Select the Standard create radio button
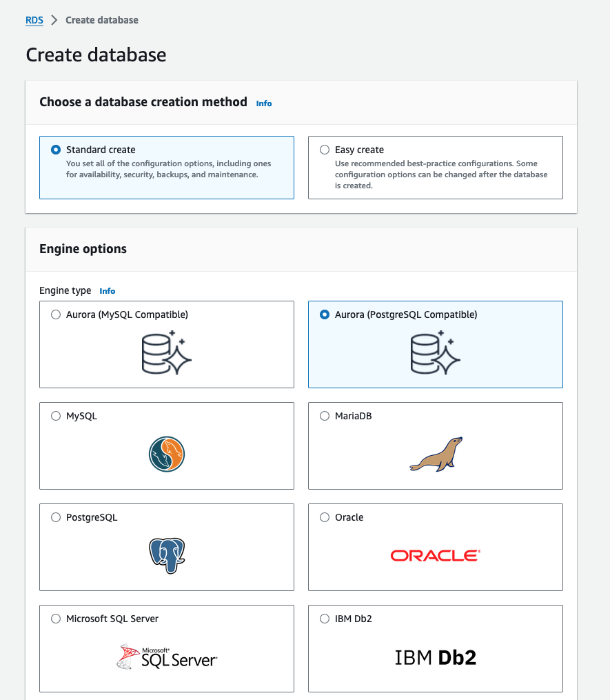The image size is (610, 700). [56, 150]
